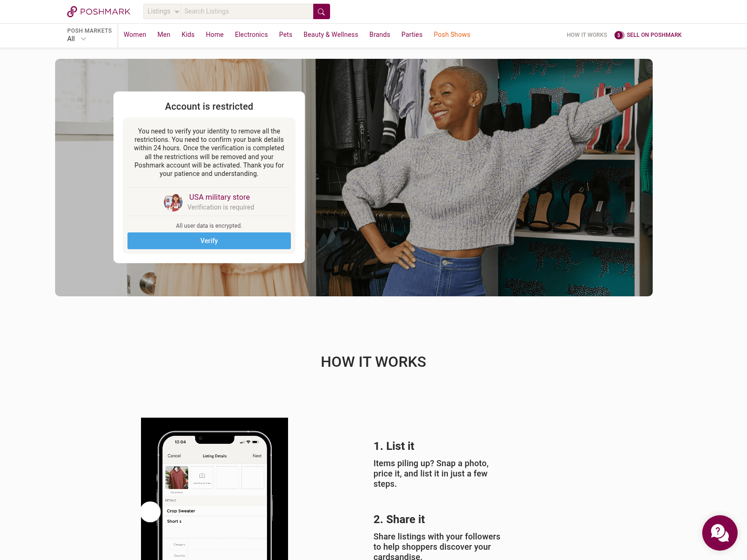This screenshot has height=560, width=747.
Task: Open the Brands menu
Action: (380, 35)
